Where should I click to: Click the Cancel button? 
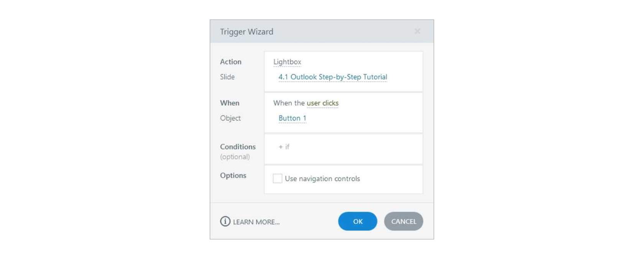pos(403,221)
